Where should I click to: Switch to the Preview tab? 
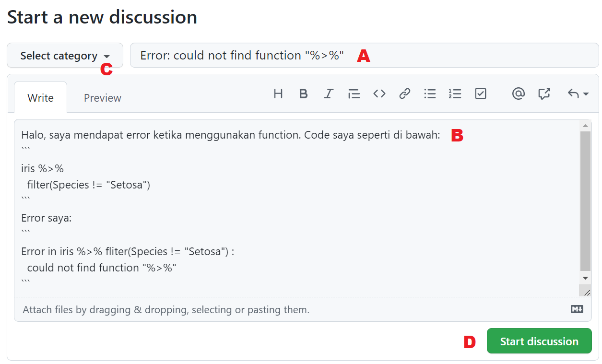pyautogui.click(x=103, y=98)
